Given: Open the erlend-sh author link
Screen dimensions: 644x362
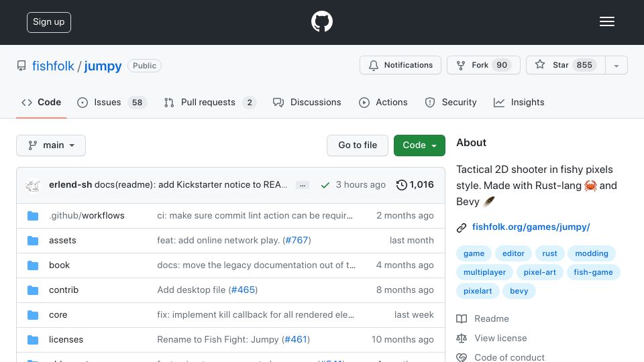Looking at the screenshot, I should coord(70,185).
